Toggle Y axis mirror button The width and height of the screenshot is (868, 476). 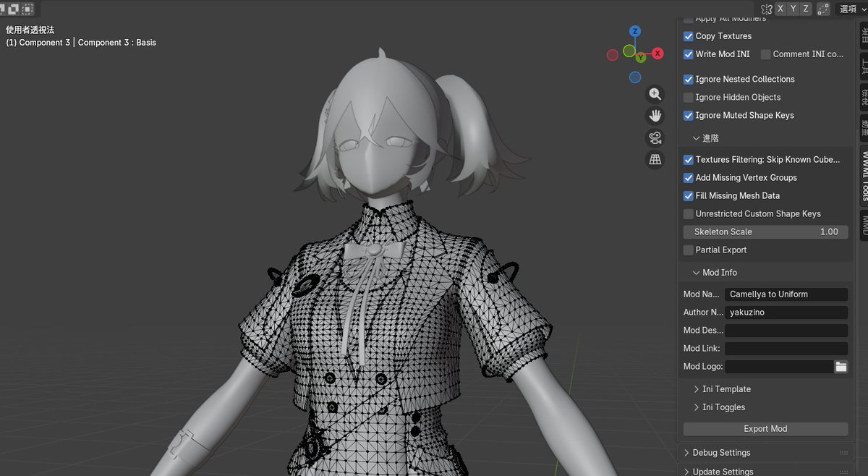pos(793,9)
